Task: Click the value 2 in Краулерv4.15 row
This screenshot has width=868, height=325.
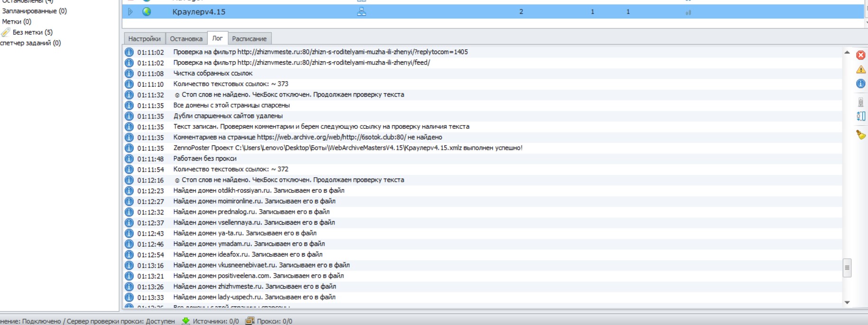Action: (x=521, y=12)
